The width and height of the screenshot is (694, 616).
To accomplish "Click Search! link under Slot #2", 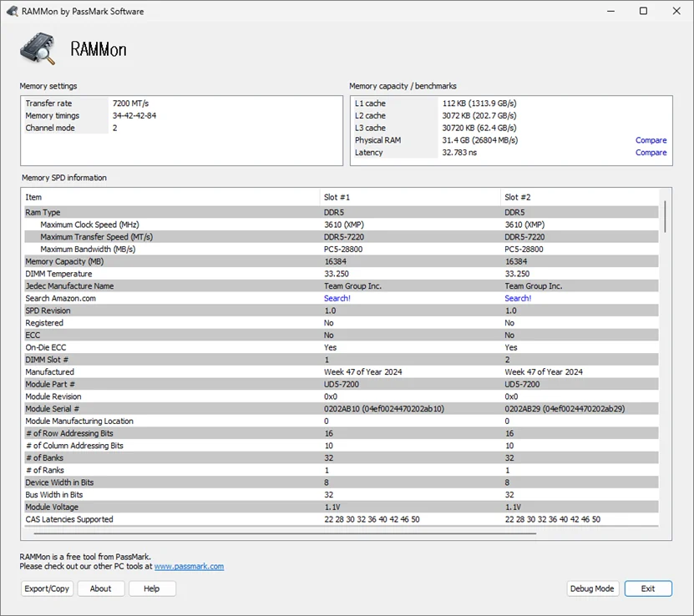I will (518, 298).
